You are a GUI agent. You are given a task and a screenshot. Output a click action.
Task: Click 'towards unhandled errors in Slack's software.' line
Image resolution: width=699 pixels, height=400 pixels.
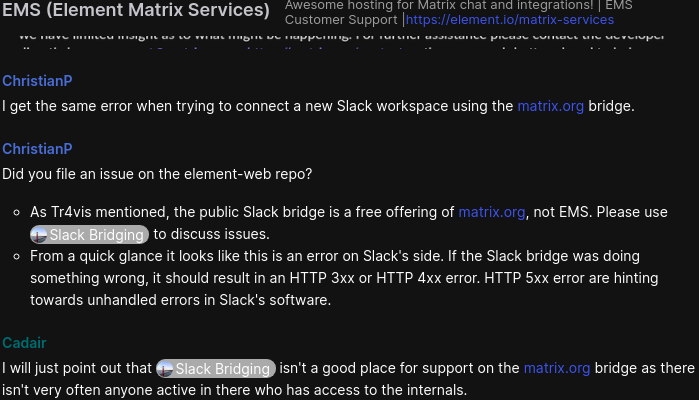tap(181, 300)
